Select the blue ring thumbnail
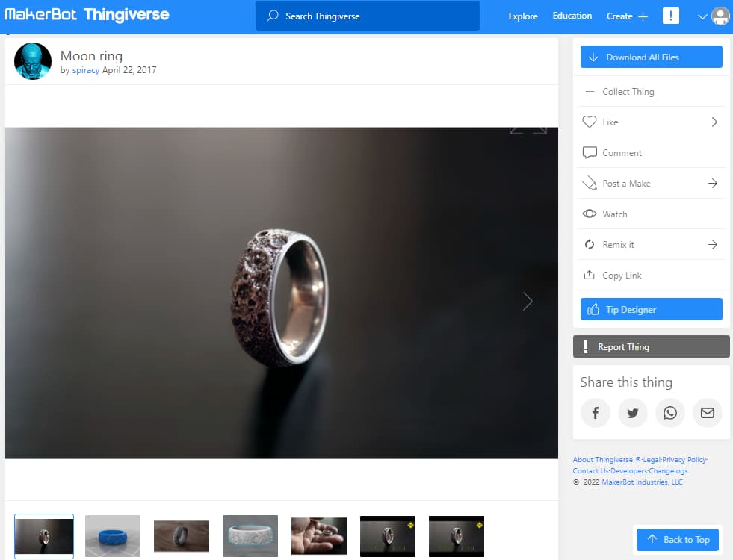Image resolution: width=733 pixels, height=560 pixels. pyautogui.click(x=113, y=536)
